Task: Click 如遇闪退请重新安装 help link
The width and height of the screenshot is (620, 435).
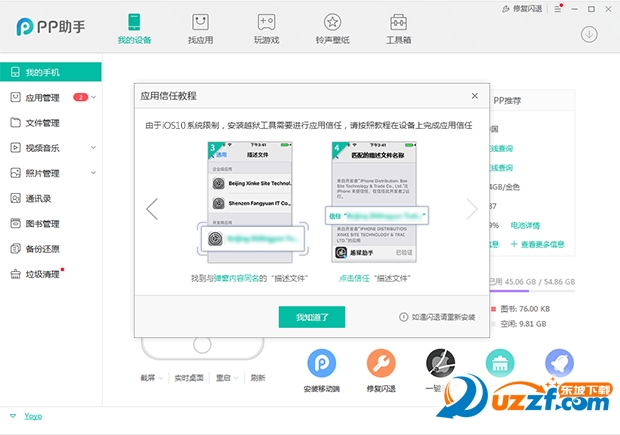Action: [x=438, y=317]
